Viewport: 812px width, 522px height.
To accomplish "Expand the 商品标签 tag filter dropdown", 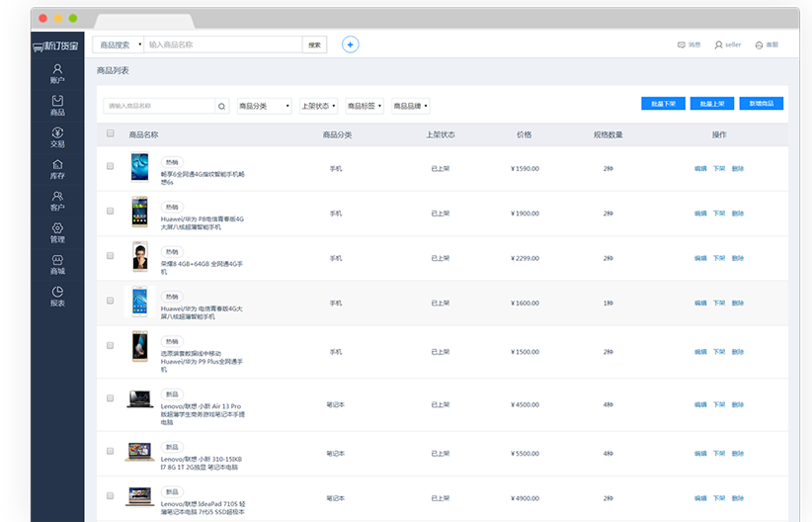I will (x=365, y=106).
